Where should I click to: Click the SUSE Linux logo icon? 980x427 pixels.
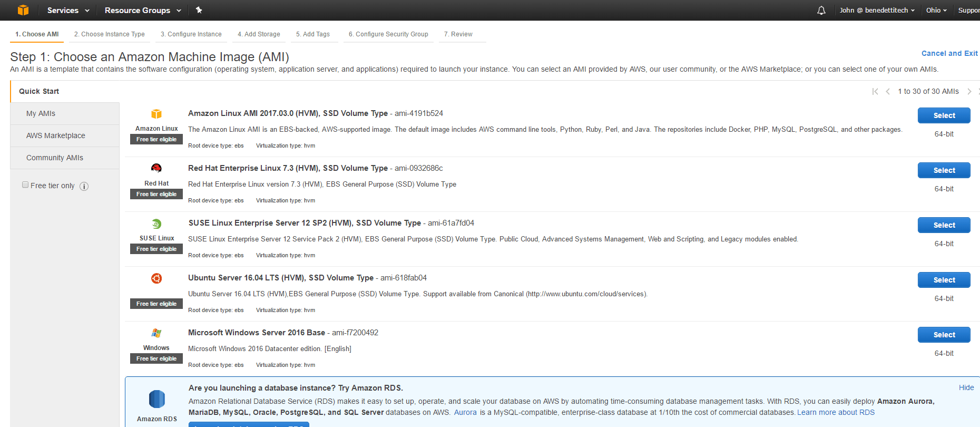pyautogui.click(x=156, y=224)
